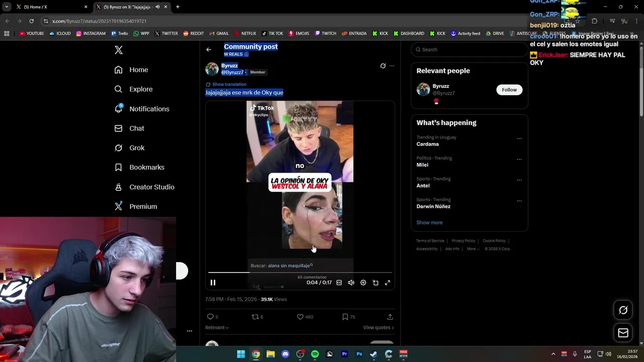This screenshot has height=362, width=644.
Task: Follow Byruzz in Relevant people
Action: 509,89
